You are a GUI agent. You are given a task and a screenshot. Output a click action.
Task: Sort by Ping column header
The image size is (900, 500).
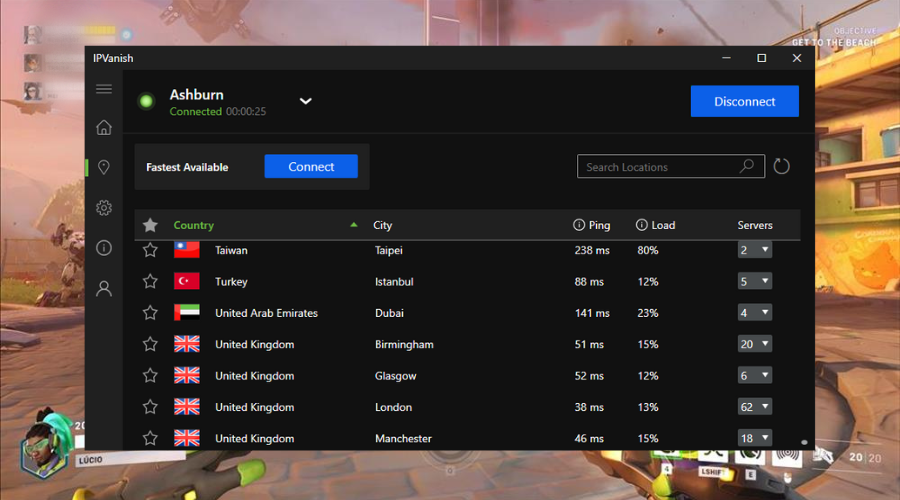coord(599,225)
